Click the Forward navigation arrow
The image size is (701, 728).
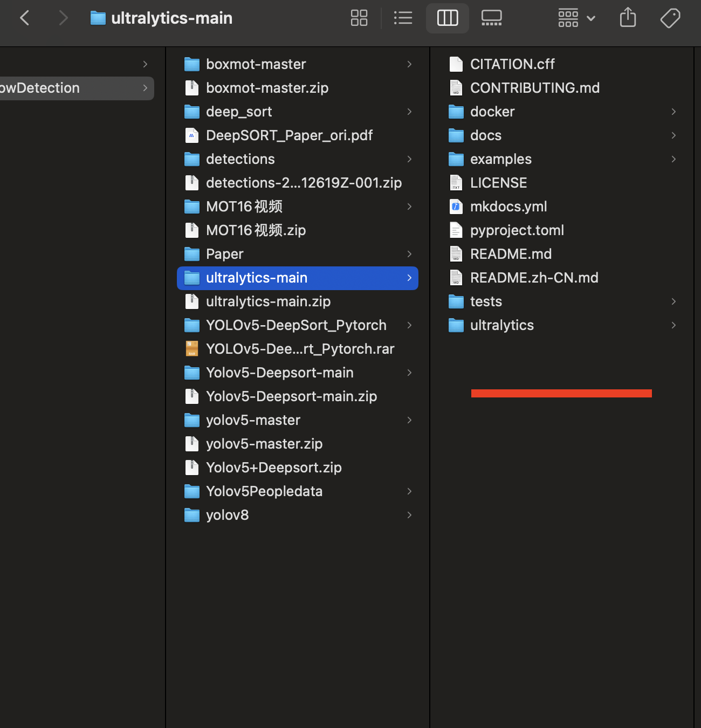pyautogui.click(x=63, y=18)
